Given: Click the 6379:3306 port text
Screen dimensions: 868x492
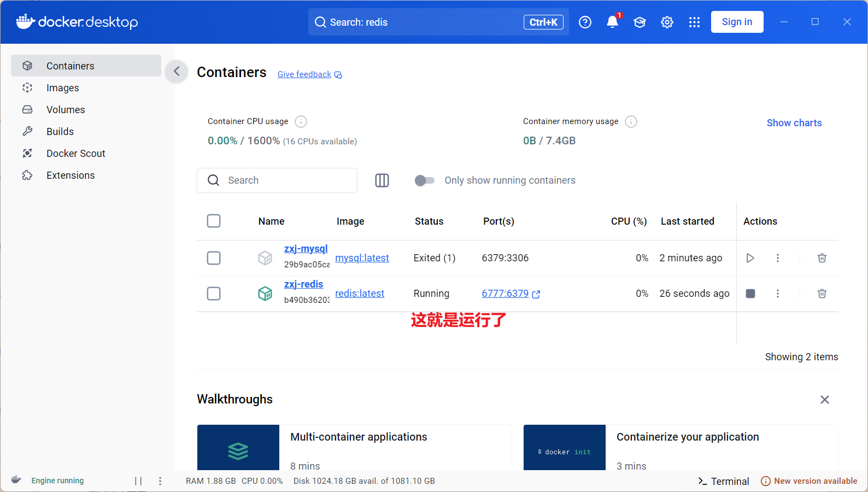Looking at the screenshot, I should click(505, 258).
